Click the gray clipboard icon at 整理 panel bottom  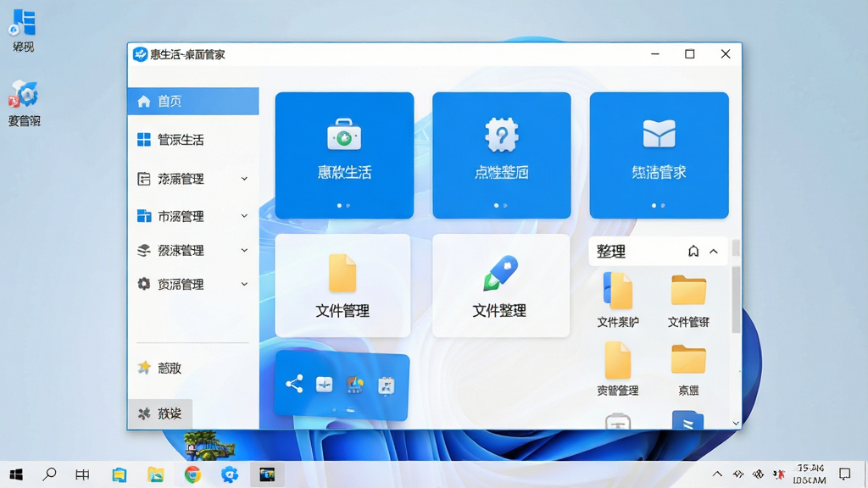pos(618,421)
